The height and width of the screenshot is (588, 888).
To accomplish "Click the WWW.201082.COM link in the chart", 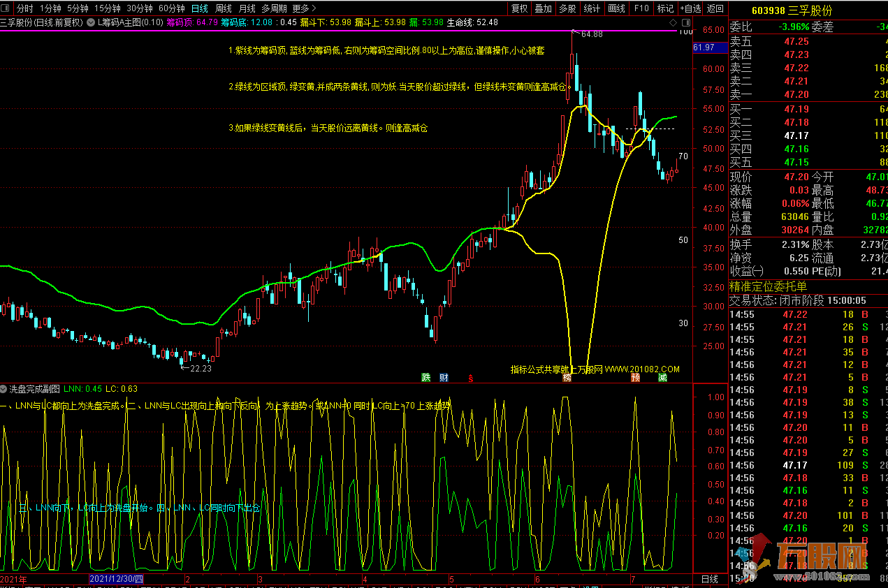I will click(x=642, y=369).
